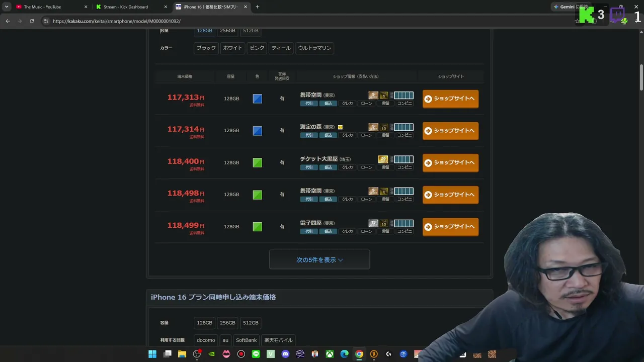Click the page vertical scrollbar thumb

pyautogui.click(x=641, y=78)
